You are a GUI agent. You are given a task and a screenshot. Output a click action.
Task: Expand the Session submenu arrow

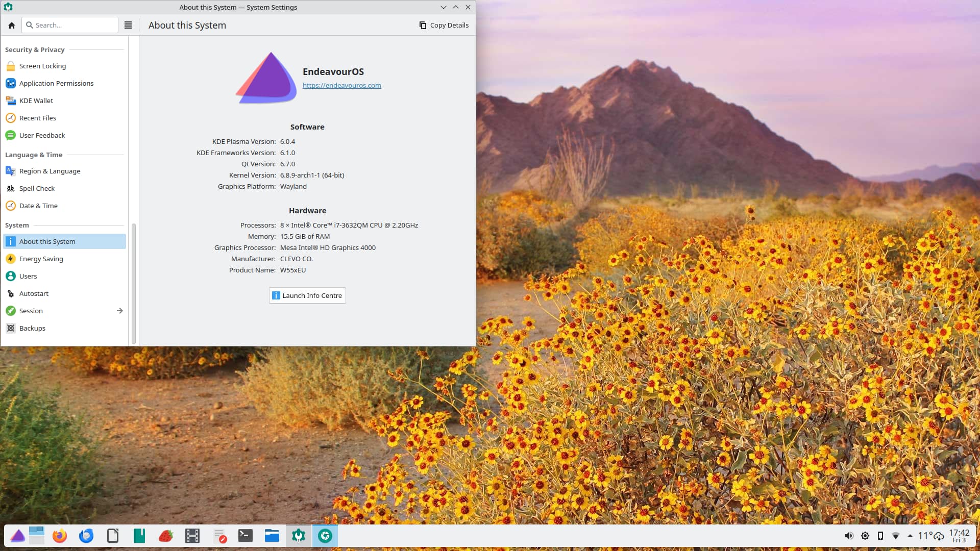click(x=119, y=311)
